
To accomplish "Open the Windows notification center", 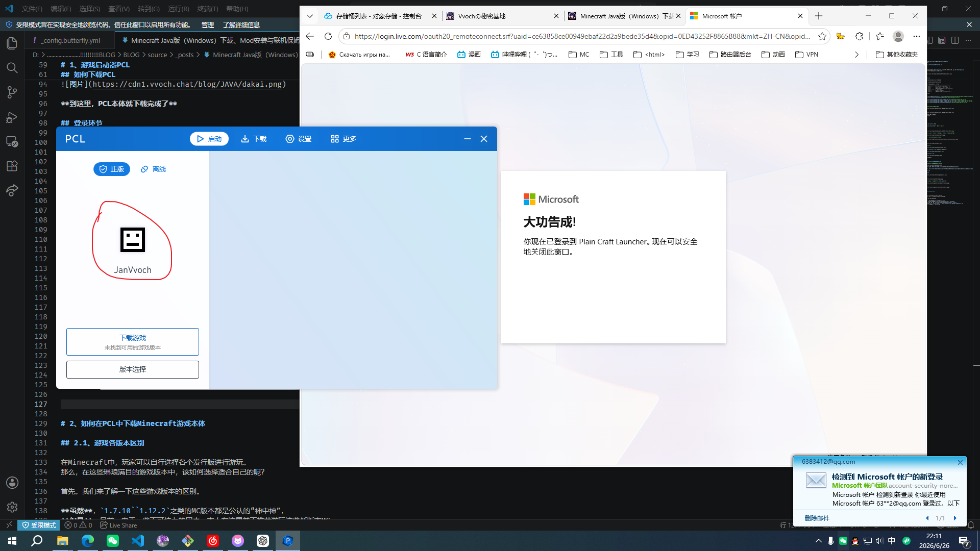I will coord(964,541).
